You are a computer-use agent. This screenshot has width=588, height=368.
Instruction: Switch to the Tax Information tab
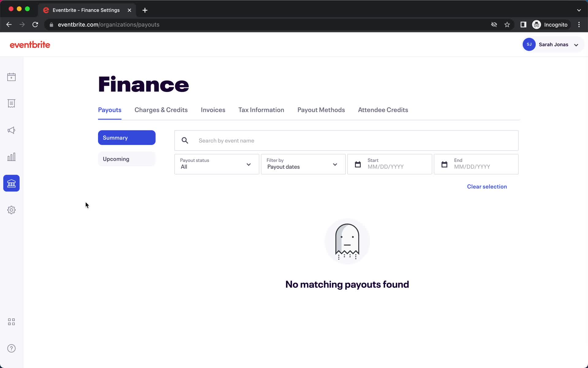point(261,110)
